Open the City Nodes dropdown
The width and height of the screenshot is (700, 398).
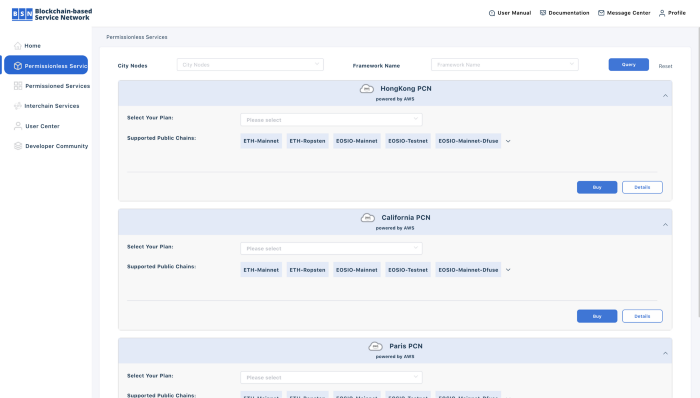[x=250, y=65]
